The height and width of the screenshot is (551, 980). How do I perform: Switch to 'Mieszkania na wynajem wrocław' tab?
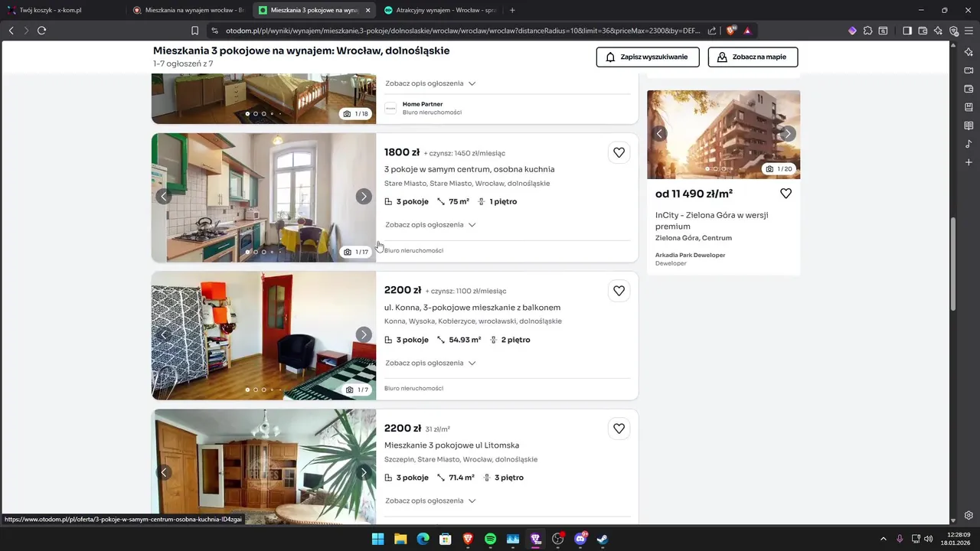click(x=188, y=10)
